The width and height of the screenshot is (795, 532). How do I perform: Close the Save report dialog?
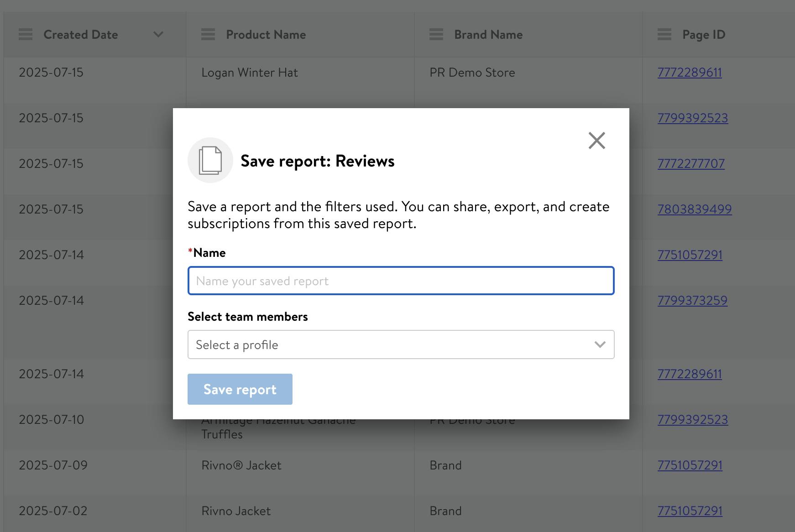tap(596, 141)
